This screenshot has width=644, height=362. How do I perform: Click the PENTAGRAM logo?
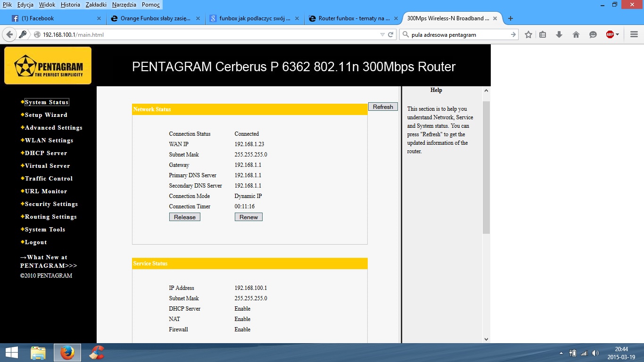click(48, 66)
